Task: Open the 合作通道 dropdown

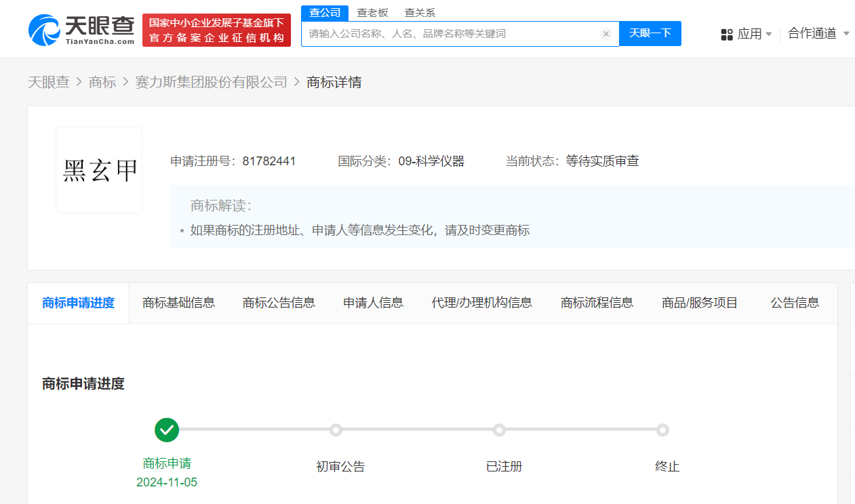Action: coord(818,34)
